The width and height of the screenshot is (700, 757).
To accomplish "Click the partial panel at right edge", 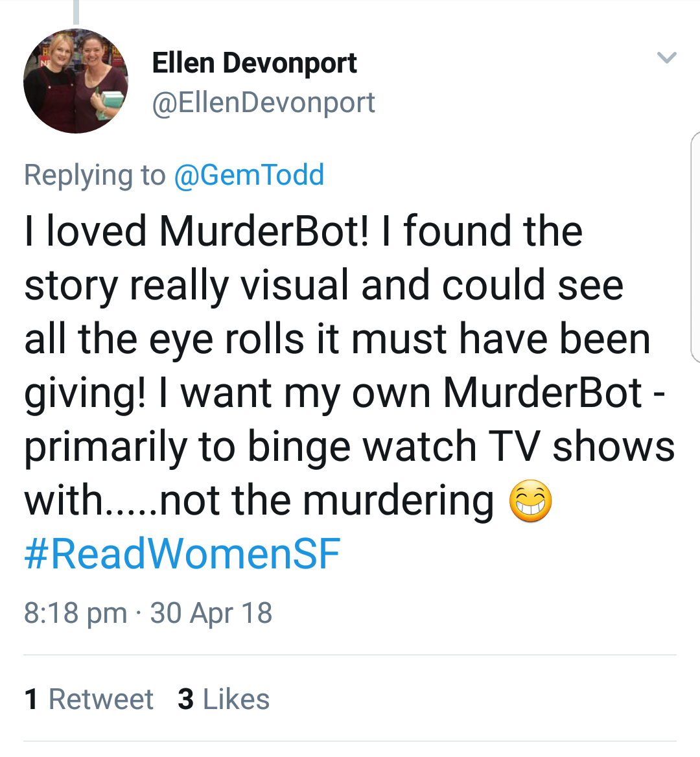I will click(x=695, y=246).
